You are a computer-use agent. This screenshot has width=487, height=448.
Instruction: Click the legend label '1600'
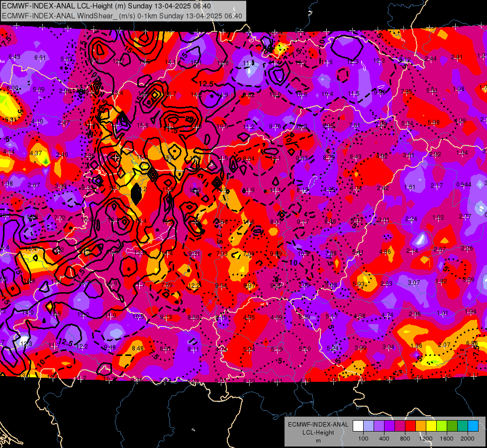[447, 439]
